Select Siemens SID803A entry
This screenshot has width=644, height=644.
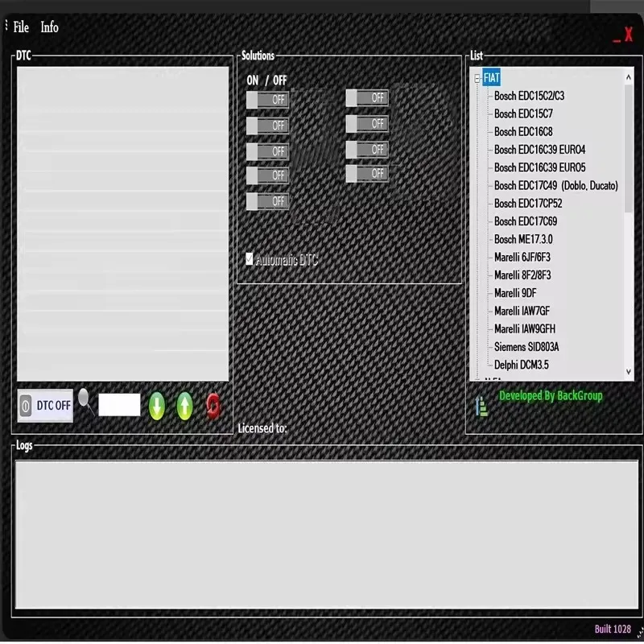526,347
